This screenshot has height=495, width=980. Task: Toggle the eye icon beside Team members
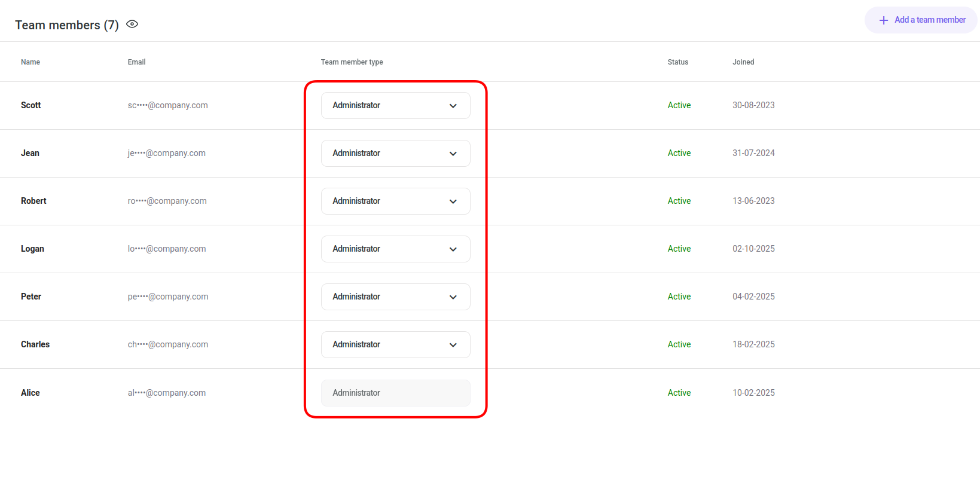[x=132, y=25]
